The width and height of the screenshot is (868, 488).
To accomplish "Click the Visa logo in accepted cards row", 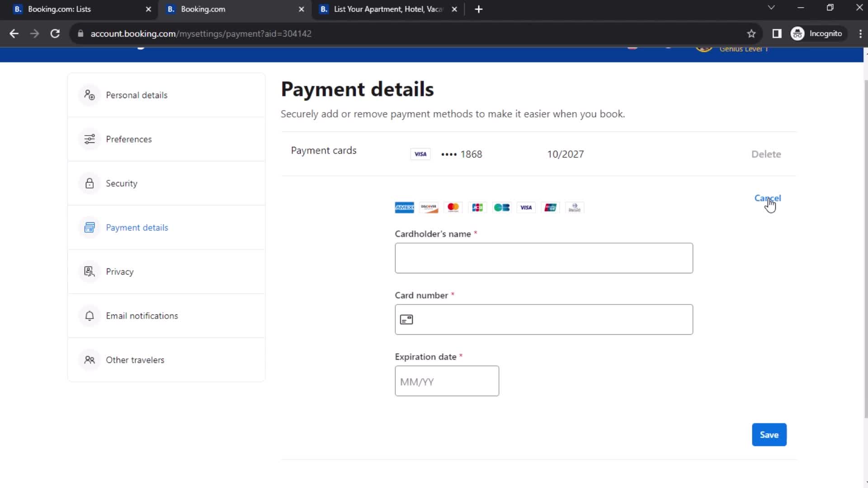I will (526, 207).
